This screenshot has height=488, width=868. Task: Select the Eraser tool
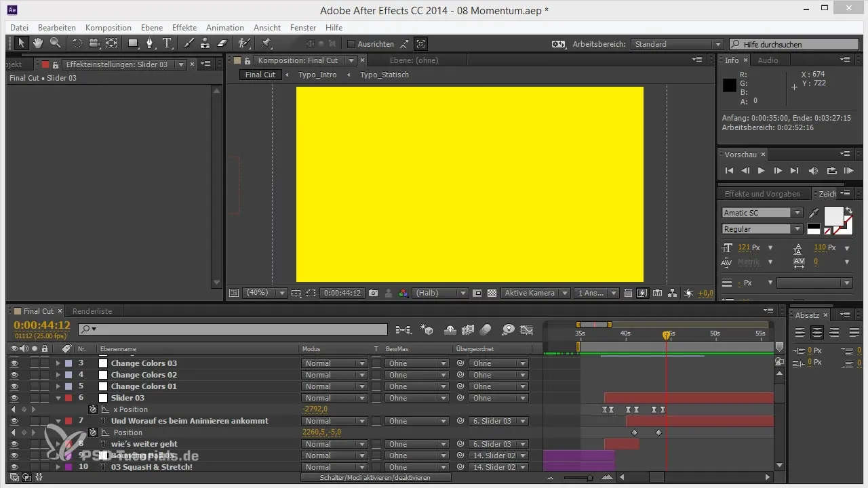point(222,43)
